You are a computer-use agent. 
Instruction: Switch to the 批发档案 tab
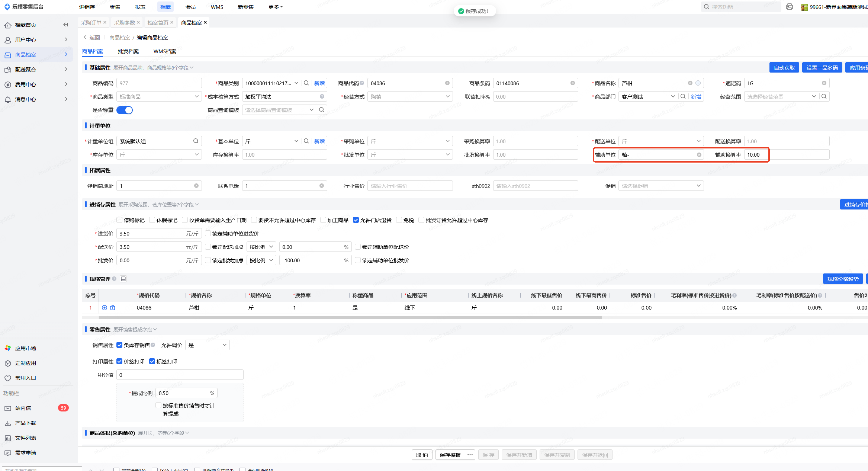[128, 51]
